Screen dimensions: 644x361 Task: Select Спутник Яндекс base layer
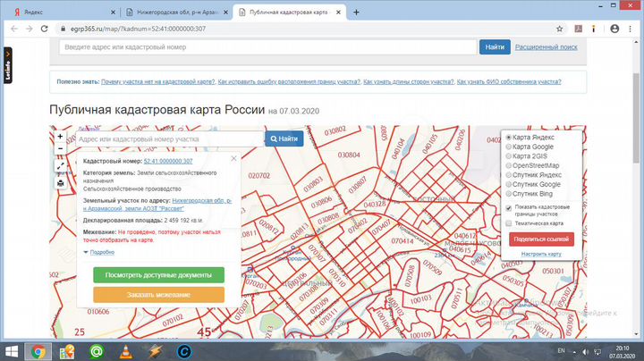(508, 175)
